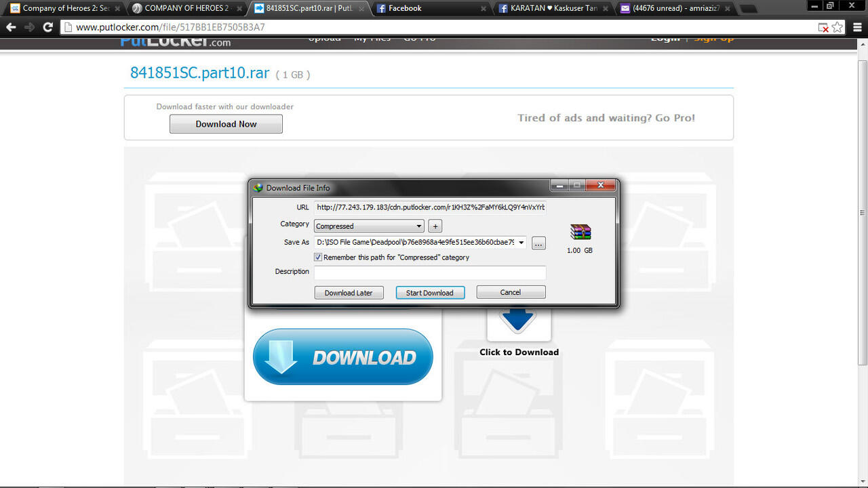Restore down the Chrome window
The image size is (868, 488).
(830, 5)
